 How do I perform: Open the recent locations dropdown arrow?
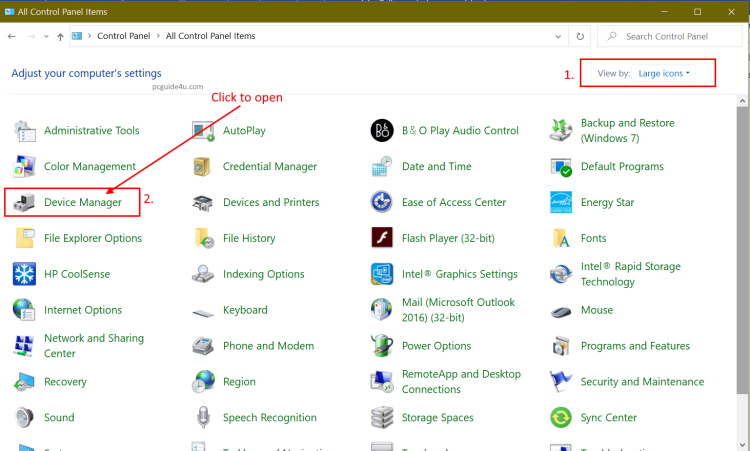(x=47, y=36)
